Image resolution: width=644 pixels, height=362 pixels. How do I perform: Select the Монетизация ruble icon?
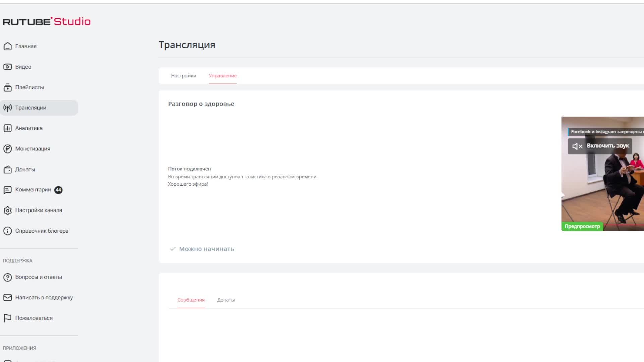point(8,149)
